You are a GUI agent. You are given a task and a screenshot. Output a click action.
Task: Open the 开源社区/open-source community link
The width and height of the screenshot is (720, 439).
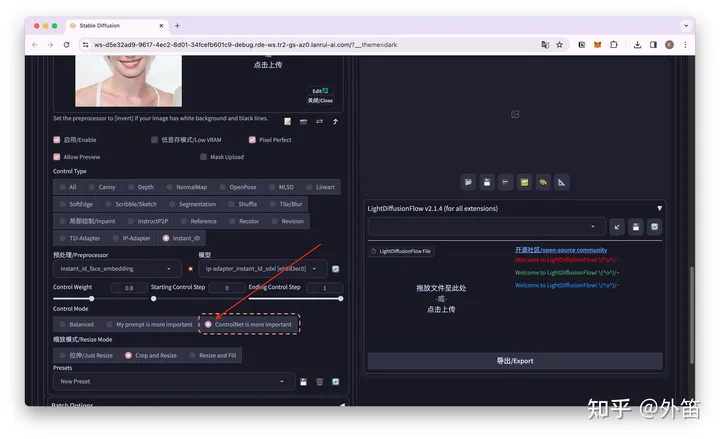coord(561,250)
